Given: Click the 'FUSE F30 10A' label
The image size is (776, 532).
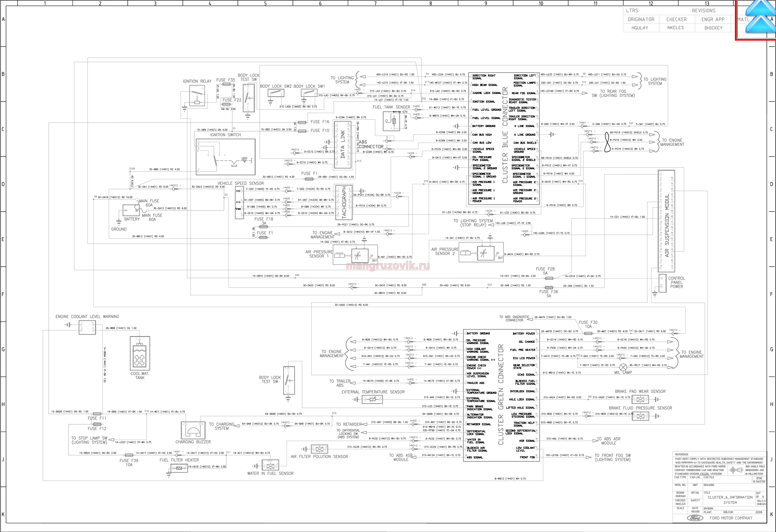Looking at the screenshot, I should pyautogui.click(x=588, y=324).
